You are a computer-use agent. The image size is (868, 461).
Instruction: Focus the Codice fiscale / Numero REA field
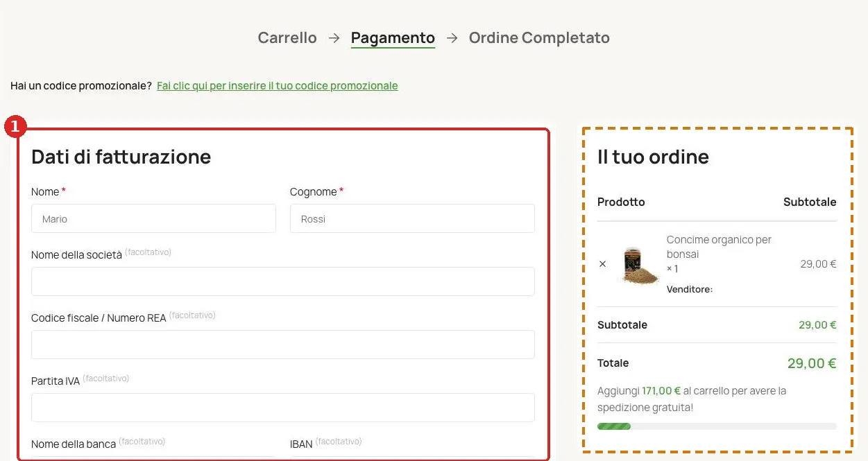click(x=283, y=345)
